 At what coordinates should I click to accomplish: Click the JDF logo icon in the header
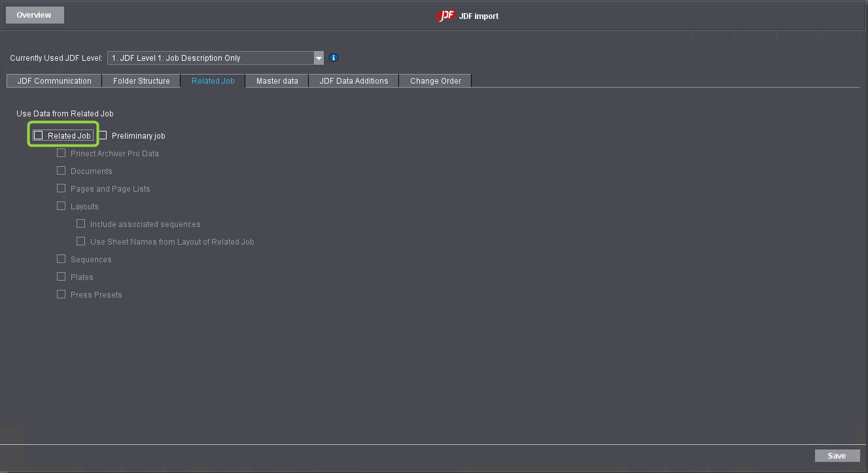(445, 16)
